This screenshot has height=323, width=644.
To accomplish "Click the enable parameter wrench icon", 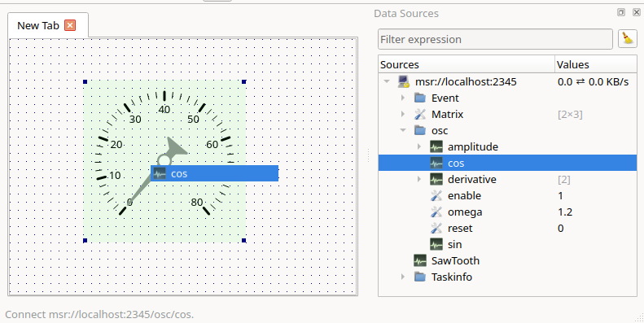I will (x=436, y=196).
